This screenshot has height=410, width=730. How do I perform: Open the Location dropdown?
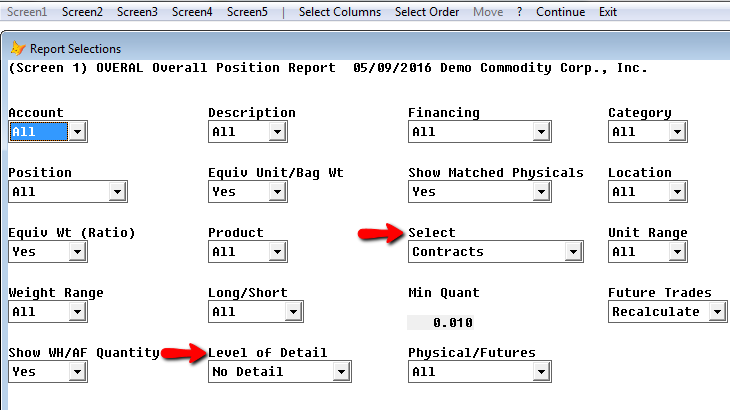677,192
